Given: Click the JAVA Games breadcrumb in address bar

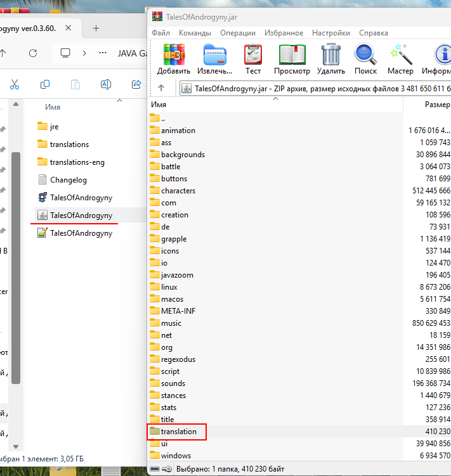Looking at the screenshot, I should pos(132,53).
